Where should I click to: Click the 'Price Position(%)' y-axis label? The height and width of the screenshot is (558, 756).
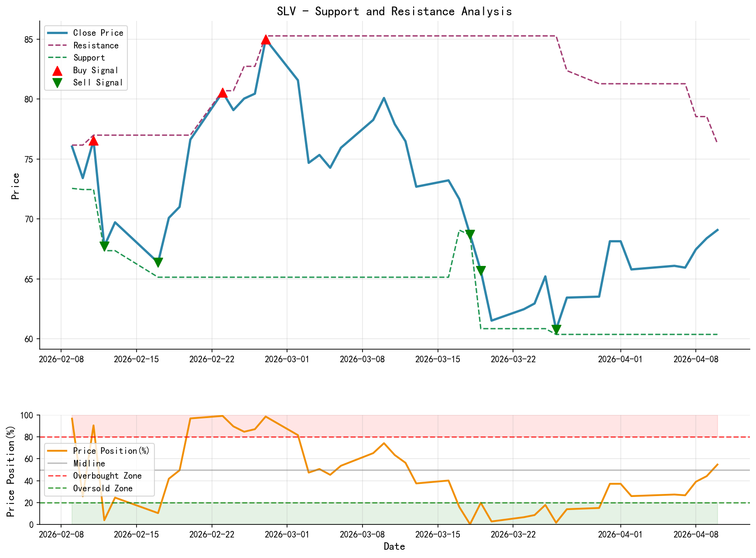coord(11,471)
